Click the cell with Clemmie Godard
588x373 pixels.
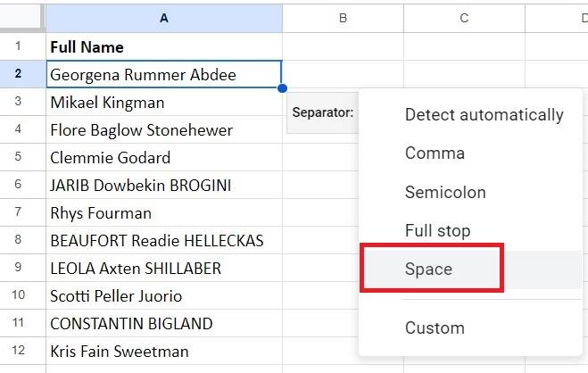coord(164,158)
